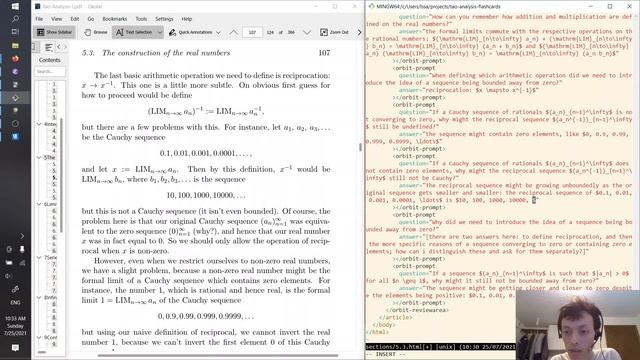
Task: Open the View menu
Action: tap(56, 19)
